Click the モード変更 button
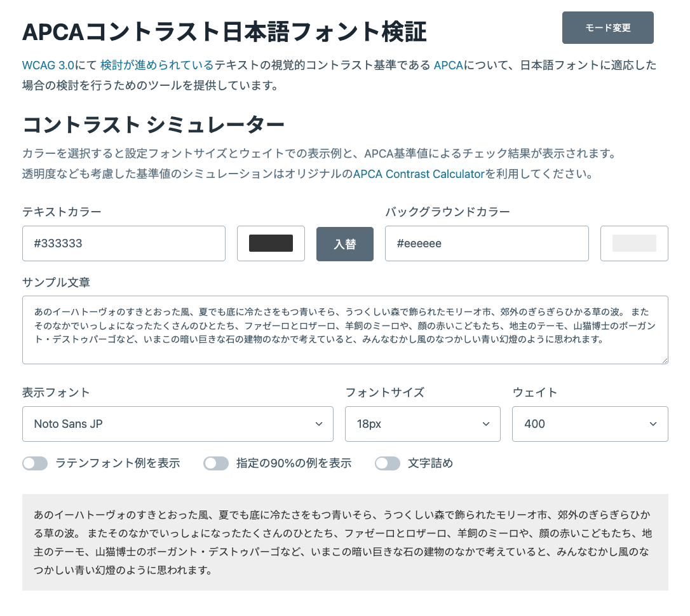This screenshot has height=616, width=690. [x=607, y=27]
